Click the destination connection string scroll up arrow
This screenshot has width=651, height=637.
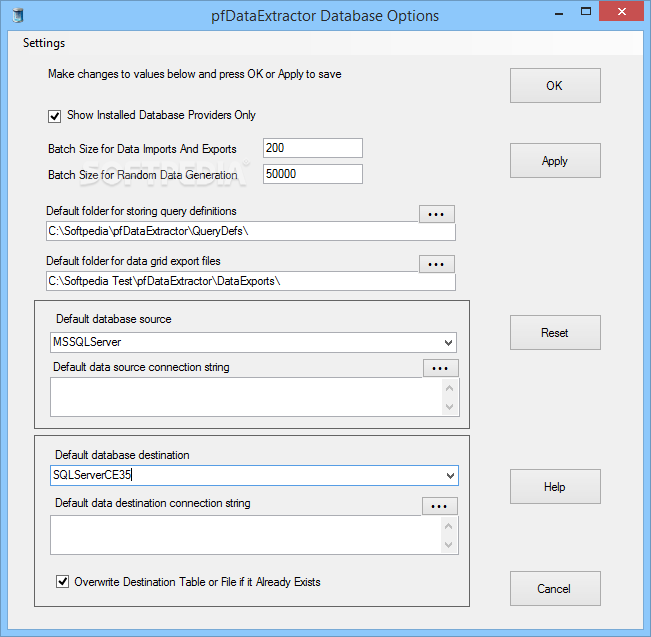point(448,526)
